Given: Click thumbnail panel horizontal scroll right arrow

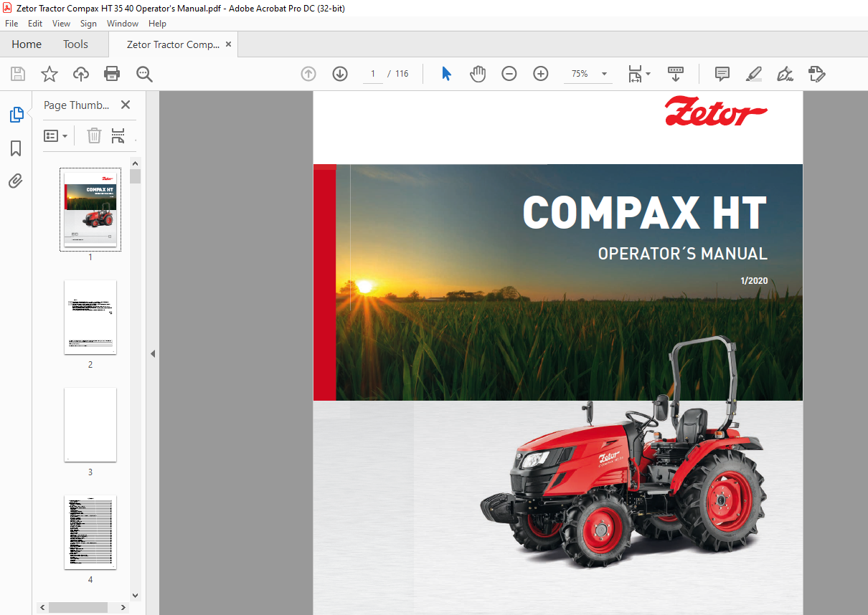Looking at the screenshot, I should click(x=124, y=607).
